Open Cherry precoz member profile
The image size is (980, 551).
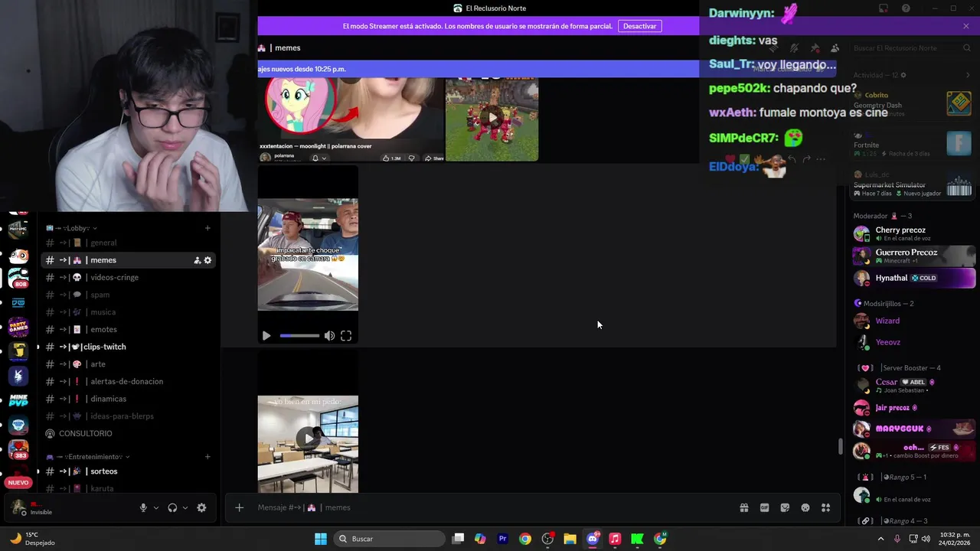point(913,233)
